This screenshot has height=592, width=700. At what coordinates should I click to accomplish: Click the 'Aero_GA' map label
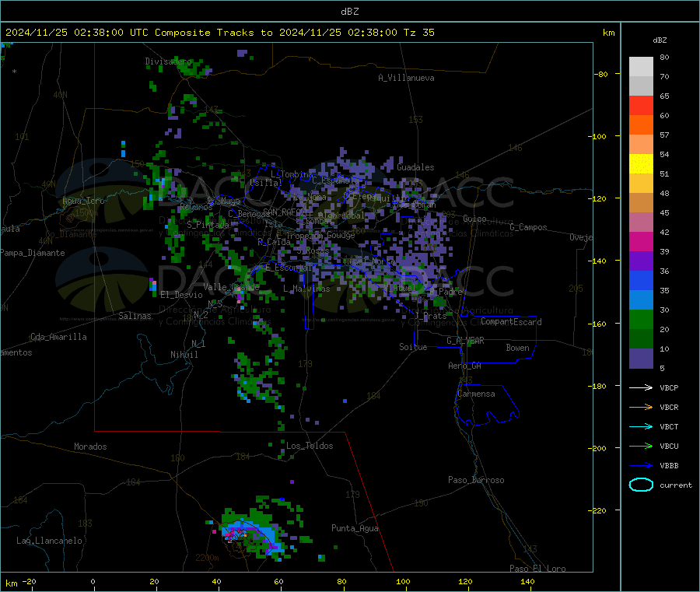464,366
